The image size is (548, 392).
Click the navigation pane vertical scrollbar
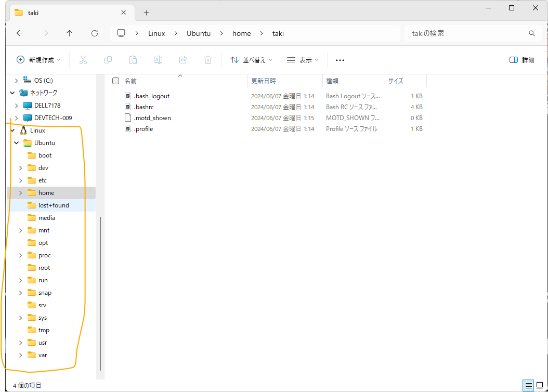[100, 293]
